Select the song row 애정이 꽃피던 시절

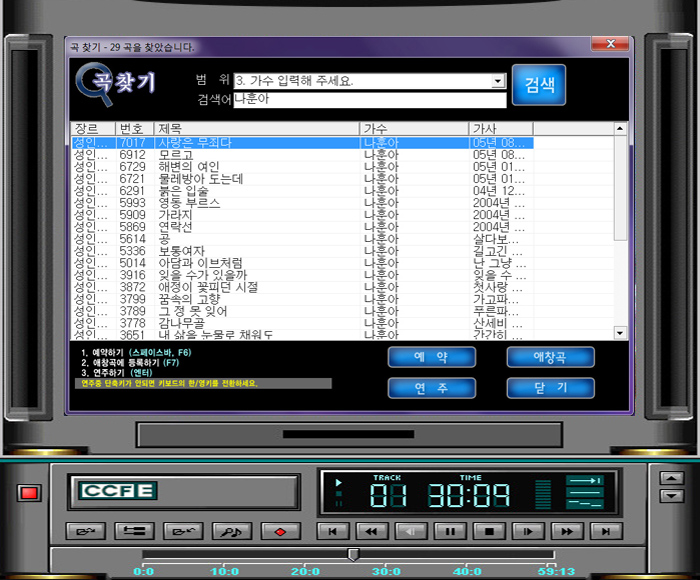303,288
